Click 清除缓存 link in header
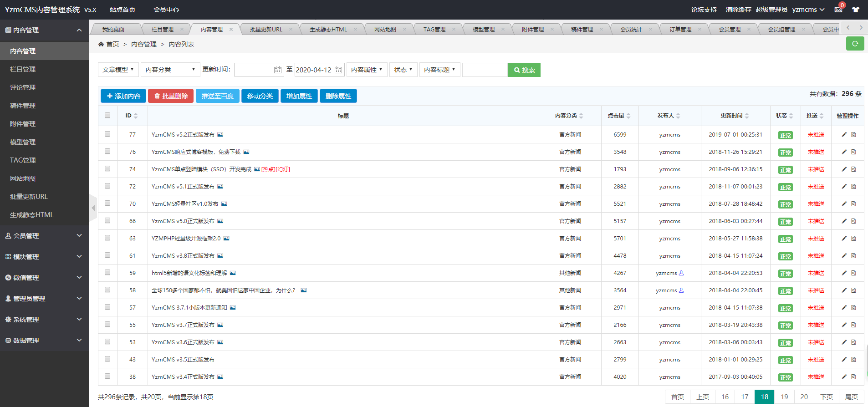Image resolution: width=868 pixels, height=407 pixels. coord(738,10)
